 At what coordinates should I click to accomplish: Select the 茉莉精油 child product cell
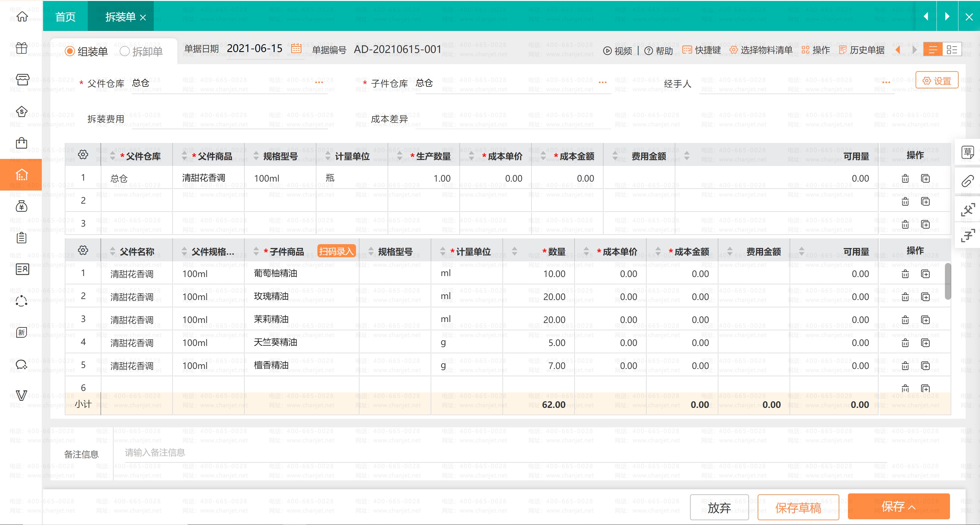point(301,319)
